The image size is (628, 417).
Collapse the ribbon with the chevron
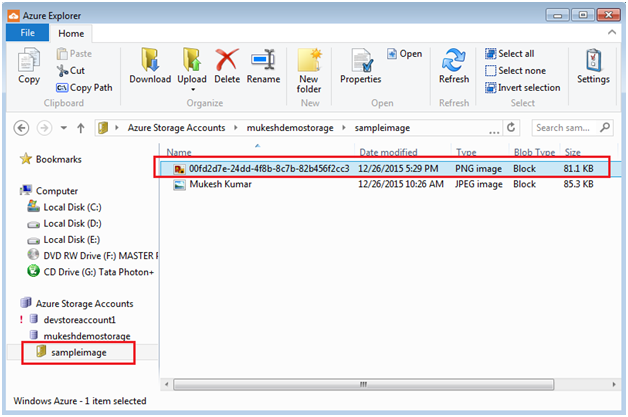click(612, 32)
